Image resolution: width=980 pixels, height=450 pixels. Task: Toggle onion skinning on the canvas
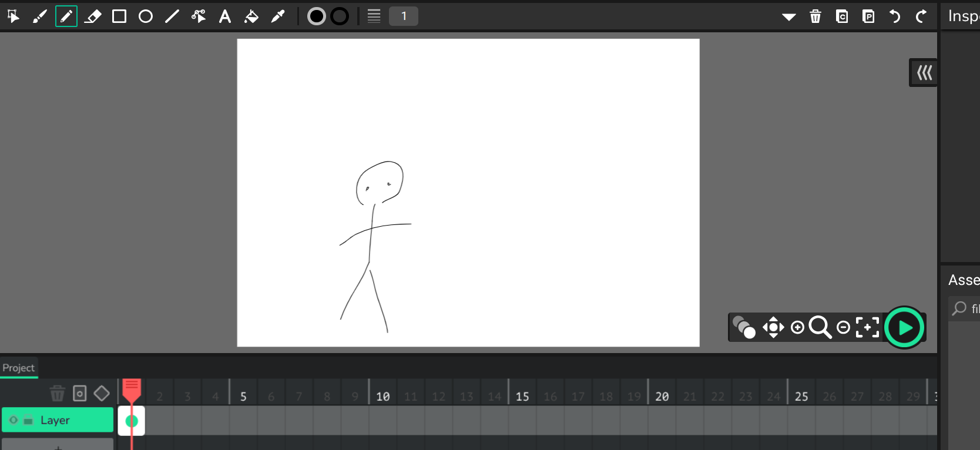coord(744,327)
